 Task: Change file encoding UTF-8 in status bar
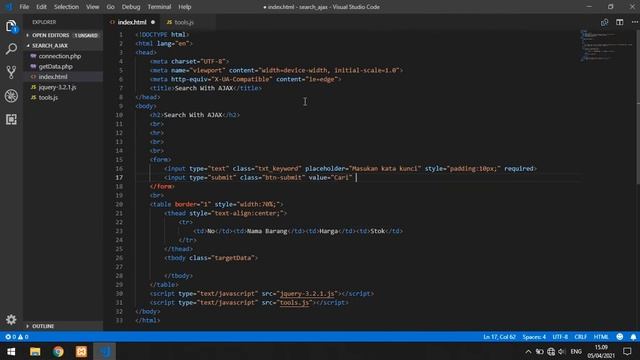tap(560, 337)
